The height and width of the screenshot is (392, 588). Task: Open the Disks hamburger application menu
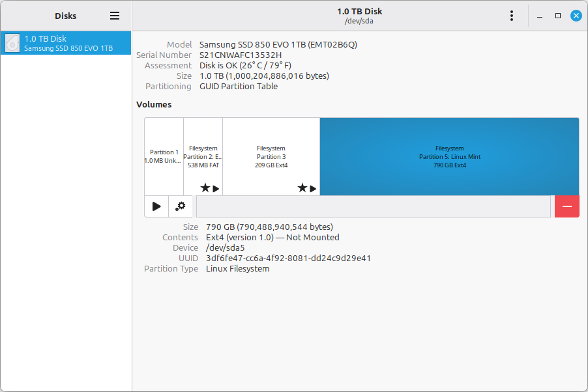point(115,16)
